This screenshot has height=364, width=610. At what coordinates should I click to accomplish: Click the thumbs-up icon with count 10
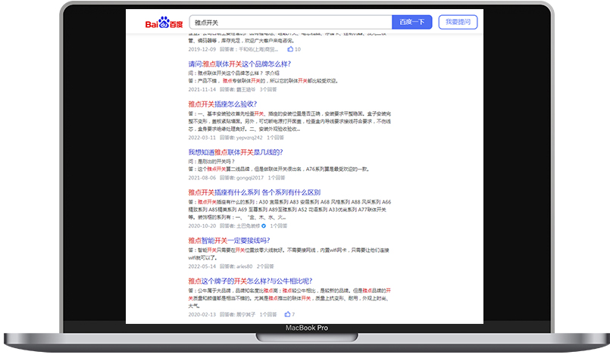coord(290,49)
